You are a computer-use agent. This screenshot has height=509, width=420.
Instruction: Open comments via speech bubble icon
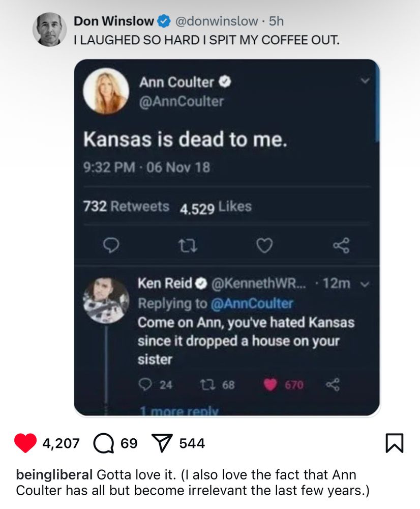pos(104,443)
